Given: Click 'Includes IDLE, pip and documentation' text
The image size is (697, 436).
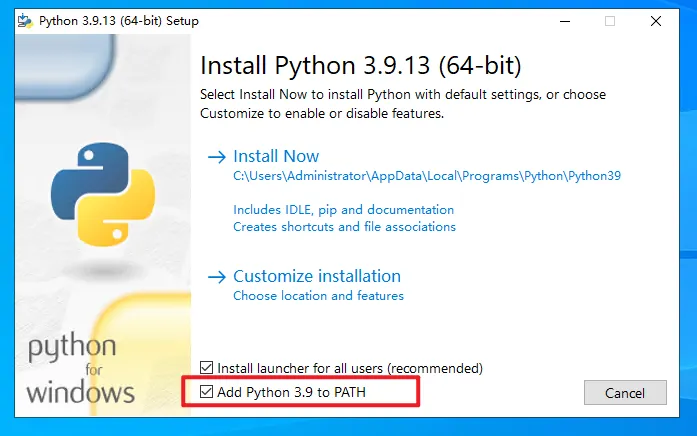Looking at the screenshot, I should [x=344, y=210].
